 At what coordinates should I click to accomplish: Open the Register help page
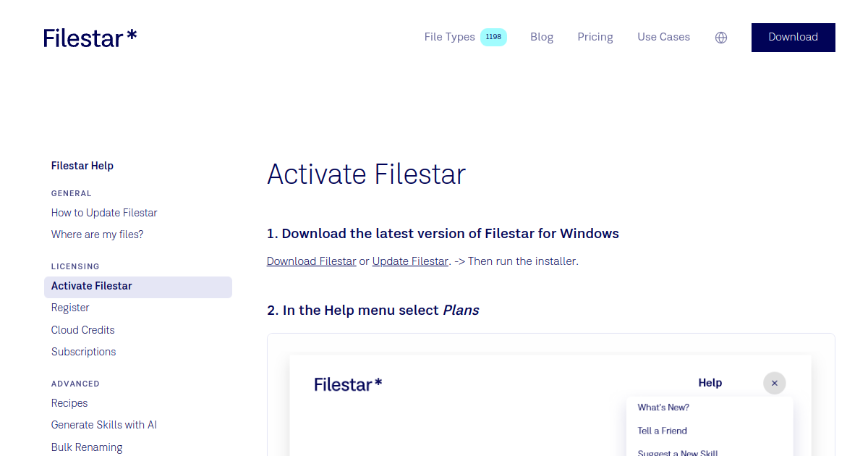pyautogui.click(x=70, y=308)
